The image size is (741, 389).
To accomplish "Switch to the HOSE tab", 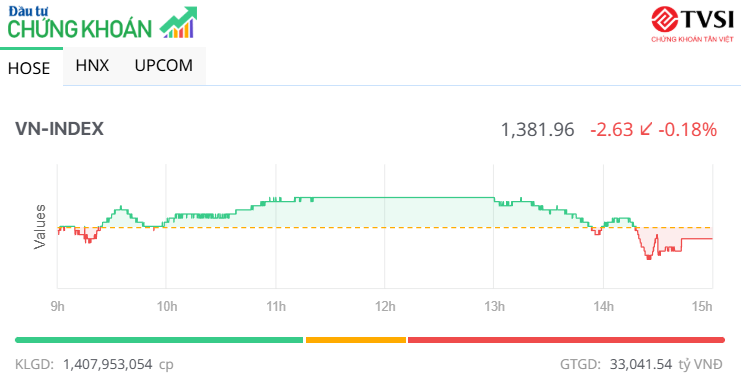I will pos(29,68).
